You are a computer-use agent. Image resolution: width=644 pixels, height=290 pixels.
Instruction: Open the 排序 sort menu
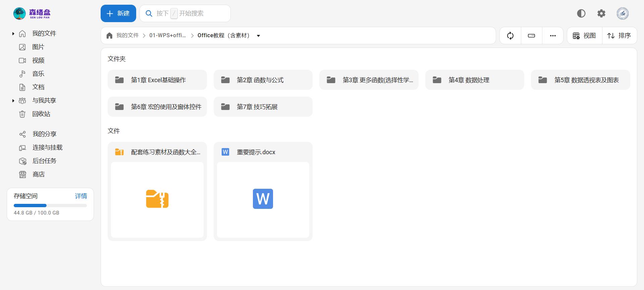[x=619, y=36]
